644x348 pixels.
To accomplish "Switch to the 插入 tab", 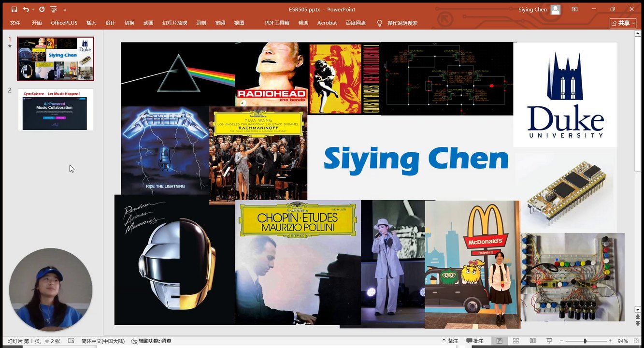I will coord(91,23).
